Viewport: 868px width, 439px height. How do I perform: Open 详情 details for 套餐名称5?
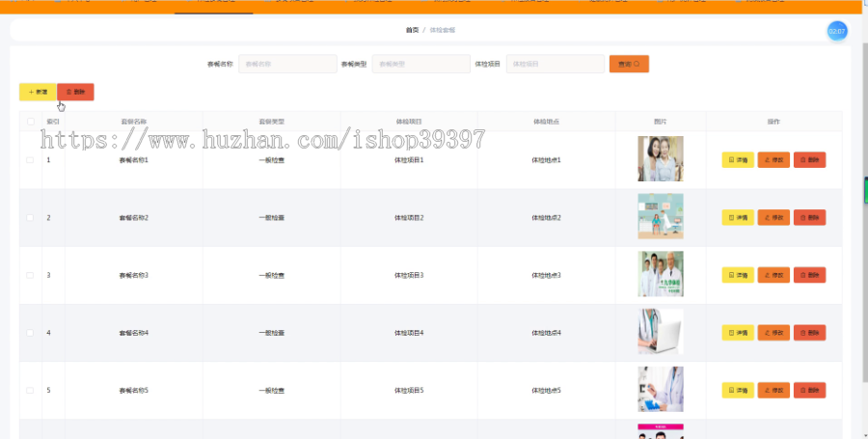tap(738, 391)
